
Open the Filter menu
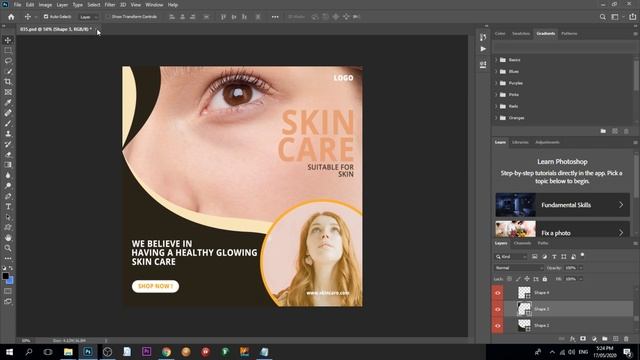(x=110, y=4)
